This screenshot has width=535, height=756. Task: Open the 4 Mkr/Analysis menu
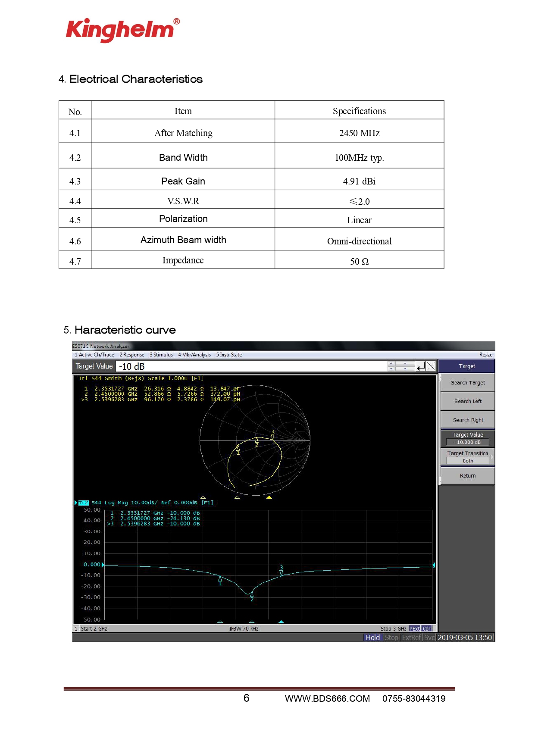pos(194,355)
